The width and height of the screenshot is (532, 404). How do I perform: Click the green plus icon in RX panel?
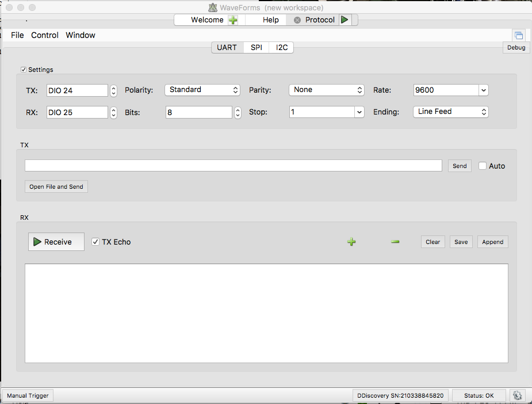(x=351, y=242)
